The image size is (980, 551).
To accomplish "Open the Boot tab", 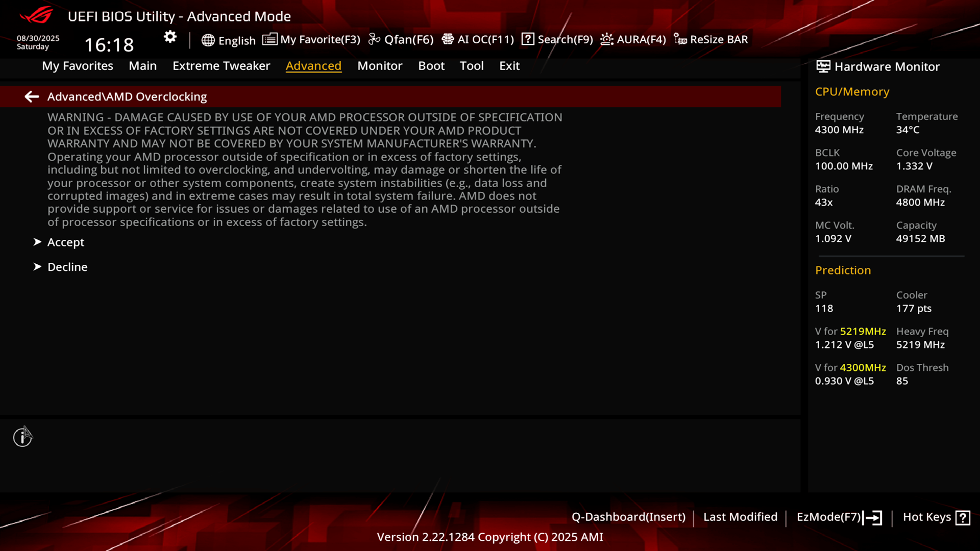I will (431, 66).
